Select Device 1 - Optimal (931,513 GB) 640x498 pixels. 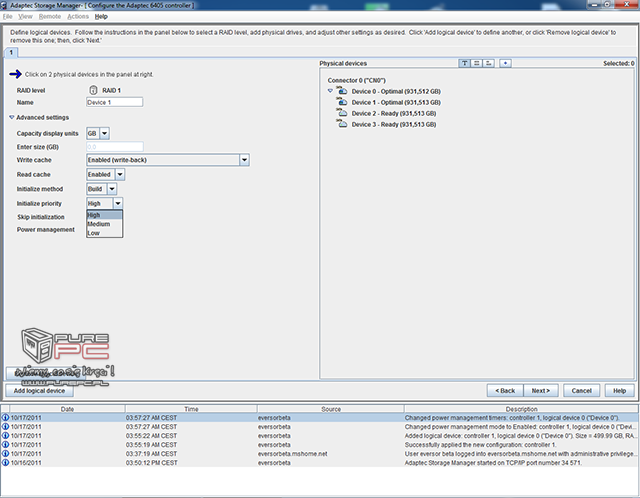point(396,102)
